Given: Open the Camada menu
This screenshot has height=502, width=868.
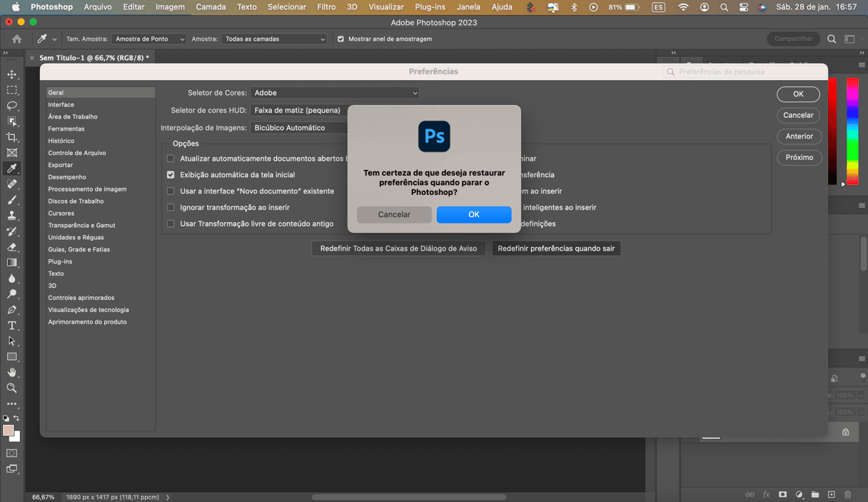Looking at the screenshot, I should pos(211,7).
